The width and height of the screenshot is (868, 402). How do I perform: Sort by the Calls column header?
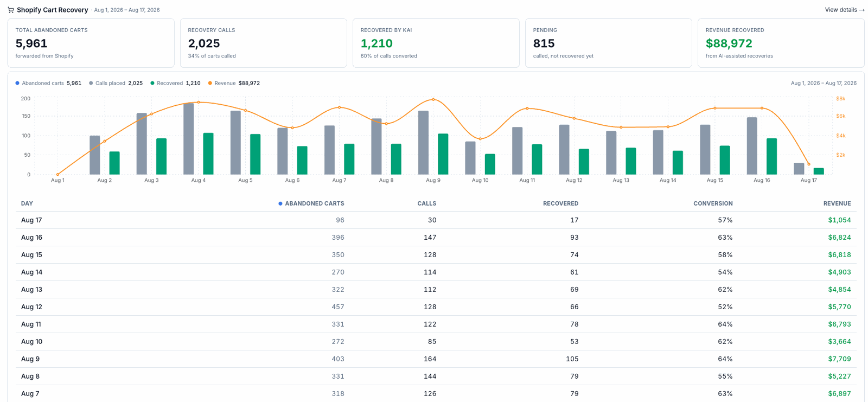427,203
